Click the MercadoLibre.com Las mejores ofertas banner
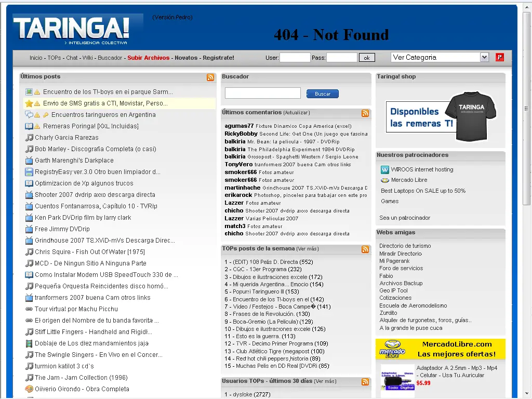The height and width of the screenshot is (399, 532). (x=441, y=349)
